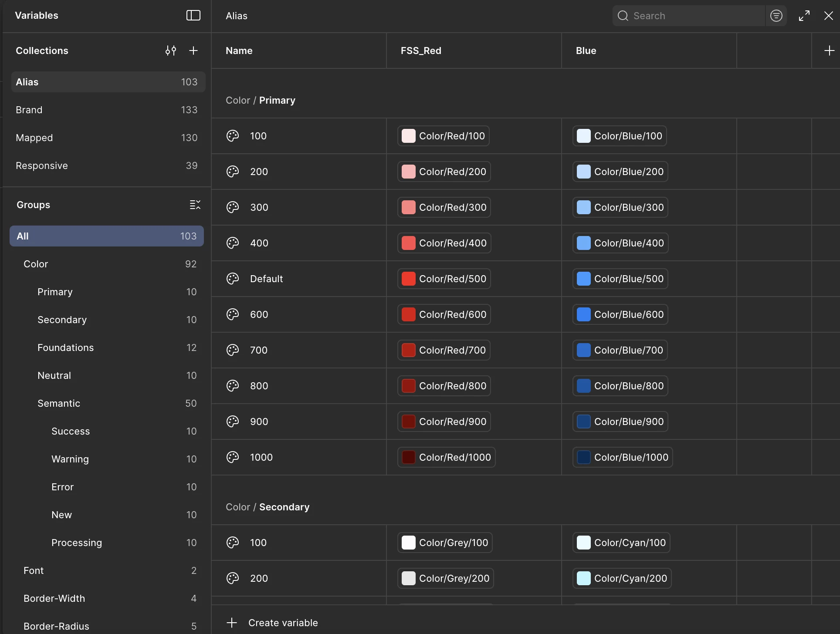Open the Mapped collection
This screenshot has height=634, width=840.
click(x=108, y=138)
